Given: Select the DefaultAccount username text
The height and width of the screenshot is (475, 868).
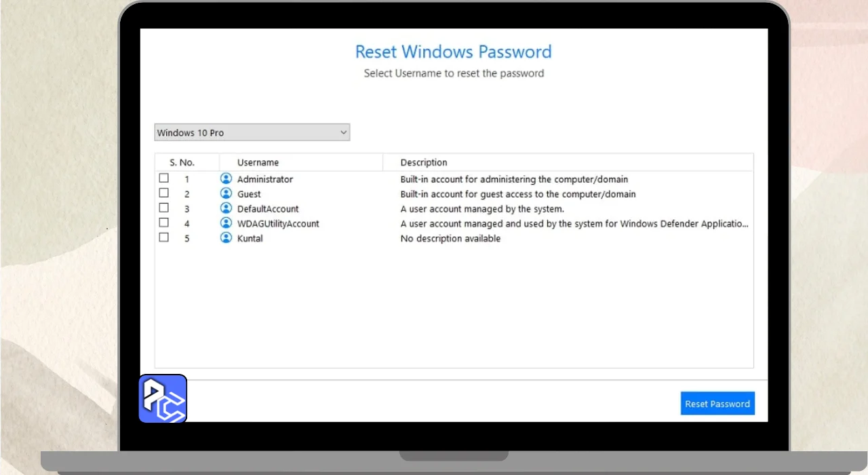Looking at the screenshot, I should (268, 209).
